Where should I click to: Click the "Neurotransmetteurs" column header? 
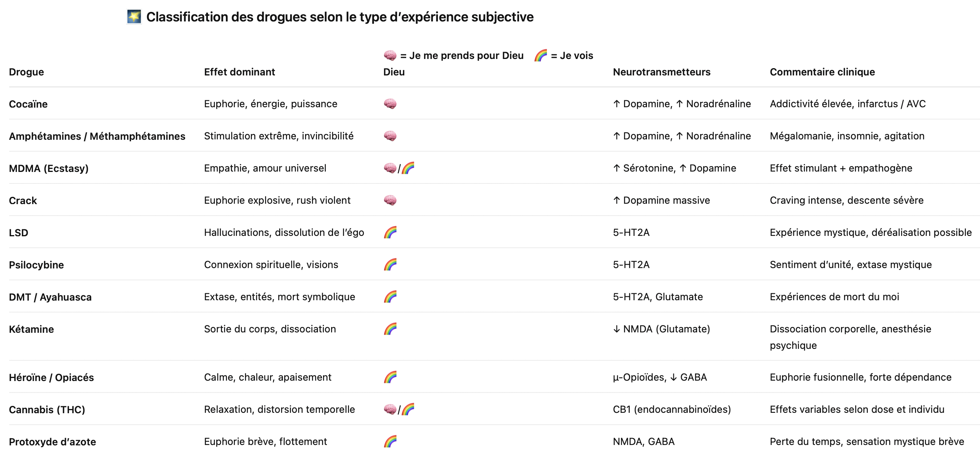click(x=661, y=72)
